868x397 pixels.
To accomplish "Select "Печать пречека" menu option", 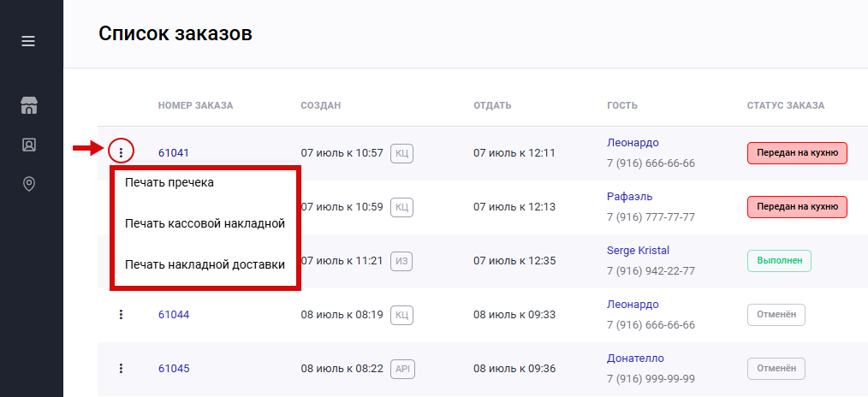I will [169, 182].
